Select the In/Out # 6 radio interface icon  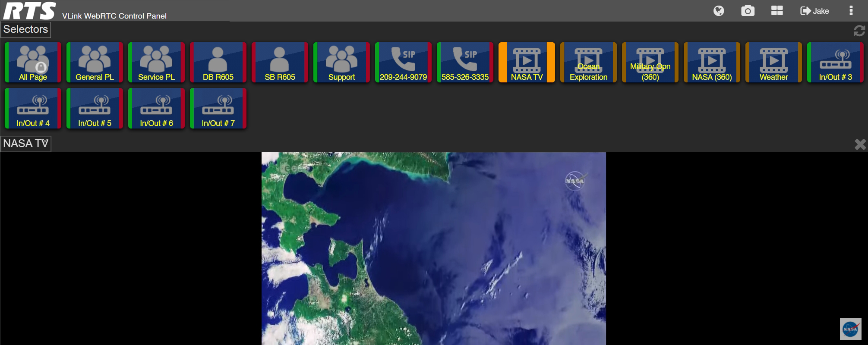[x=156, y=108]
